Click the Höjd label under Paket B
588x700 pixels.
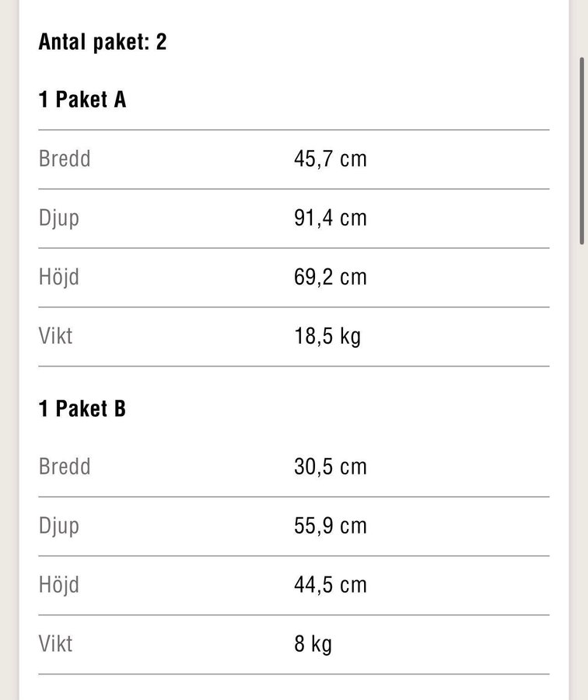coord(59,585)
